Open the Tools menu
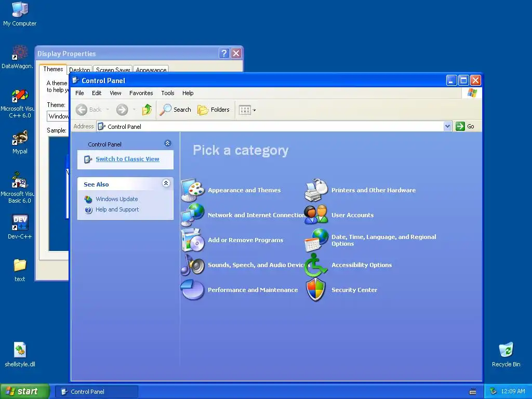The width and height of the screenshot is (532, 399). pyautogui.click(x=168, y=93)
